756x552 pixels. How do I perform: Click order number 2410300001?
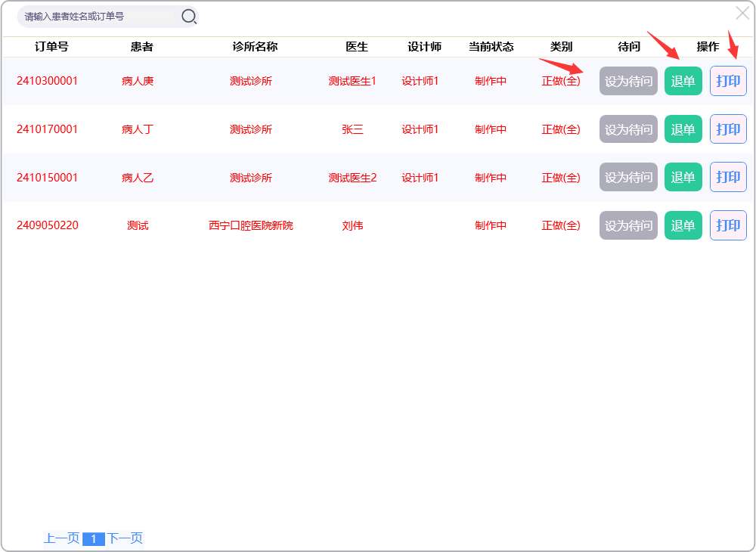[x=47, y=81]
